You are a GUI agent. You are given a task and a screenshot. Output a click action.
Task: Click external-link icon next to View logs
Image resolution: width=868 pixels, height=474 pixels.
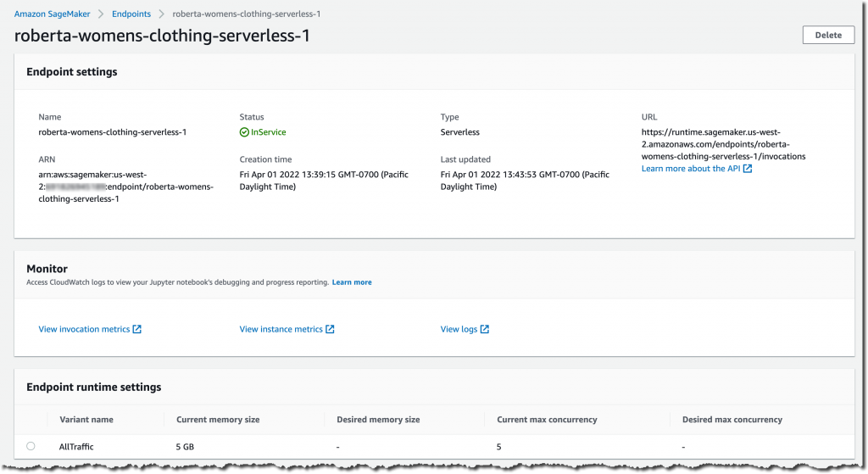485,329
